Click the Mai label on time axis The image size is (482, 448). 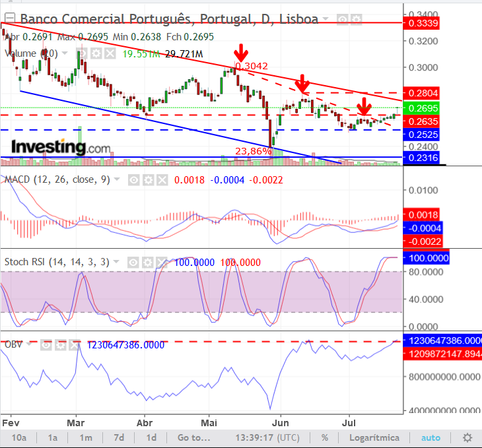point(209,423)
